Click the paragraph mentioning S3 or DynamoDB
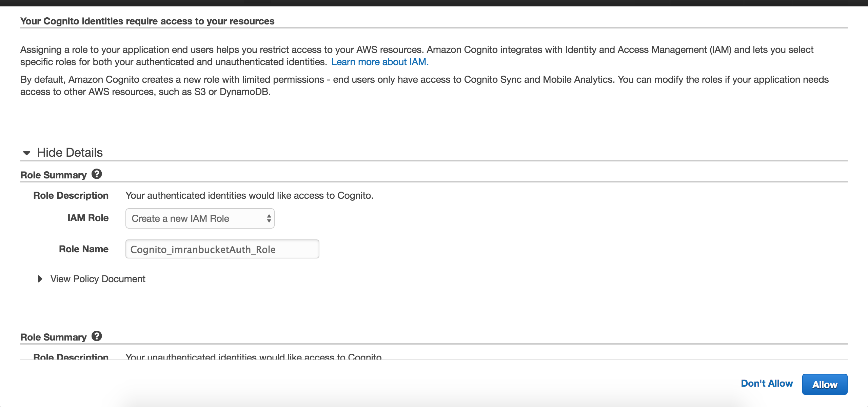868x407 pixels. point(424,85)
